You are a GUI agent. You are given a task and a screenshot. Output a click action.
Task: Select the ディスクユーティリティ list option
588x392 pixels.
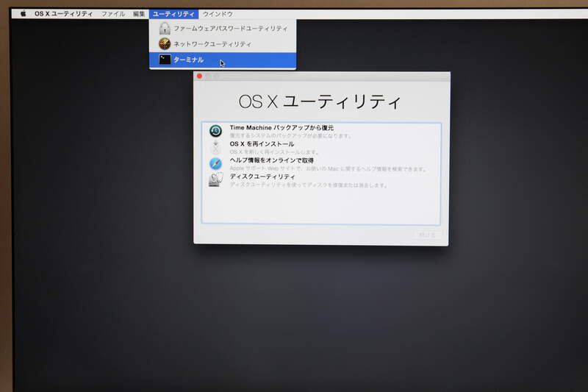tap(262, 177)
